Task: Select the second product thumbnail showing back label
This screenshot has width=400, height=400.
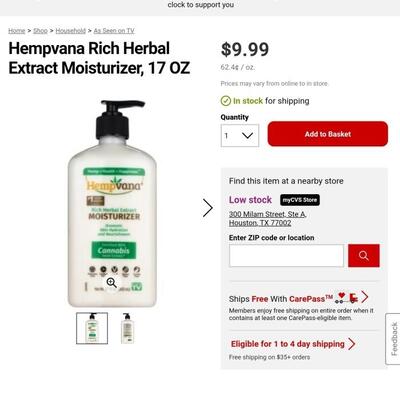Action: 127,328
